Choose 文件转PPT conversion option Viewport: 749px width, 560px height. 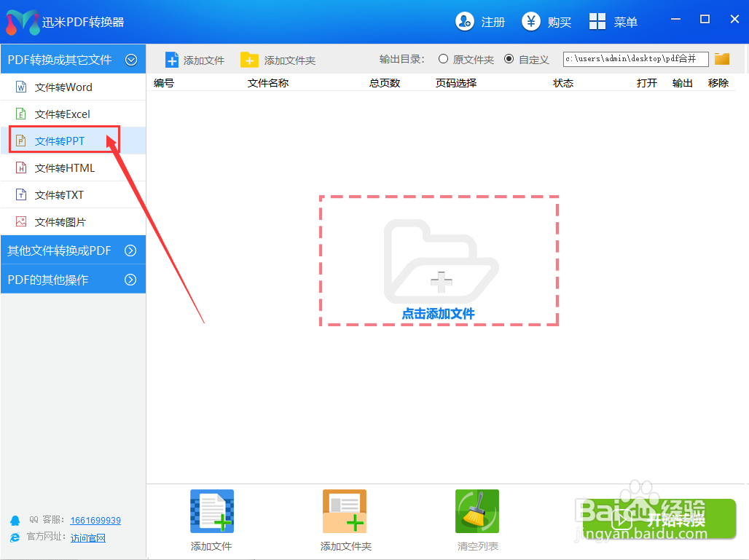62,140
